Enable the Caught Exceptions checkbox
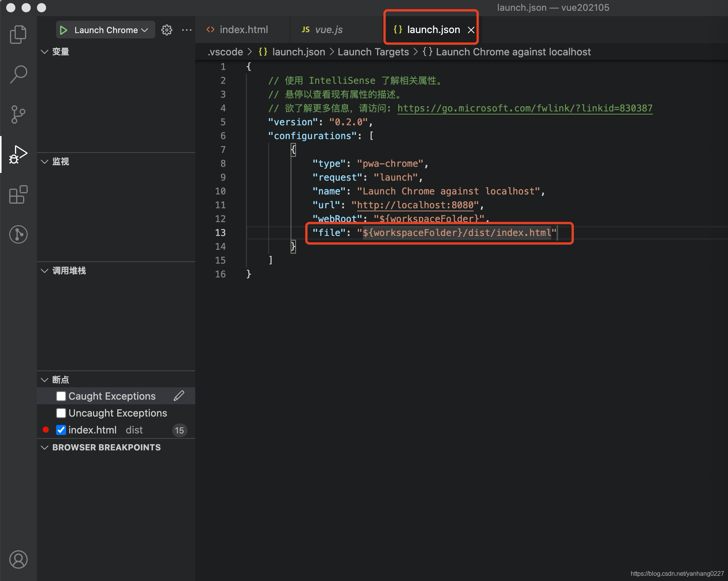Viewport: 728px width, 581px height. click(x=61, y=396)
